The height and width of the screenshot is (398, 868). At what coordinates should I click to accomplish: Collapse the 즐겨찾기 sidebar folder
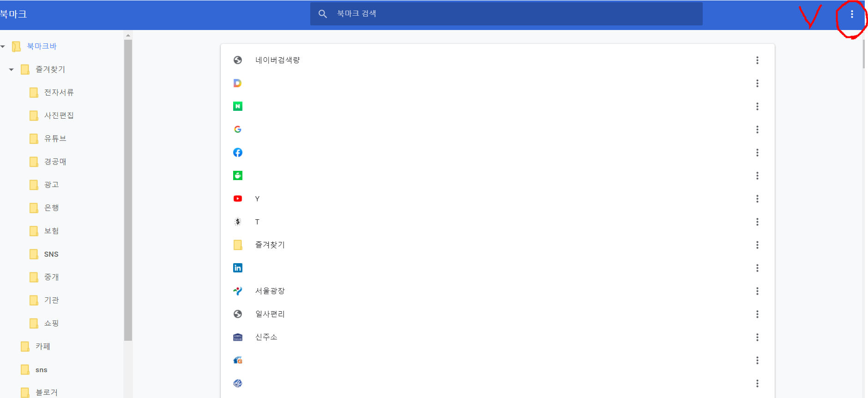click(x=12, y=69)
